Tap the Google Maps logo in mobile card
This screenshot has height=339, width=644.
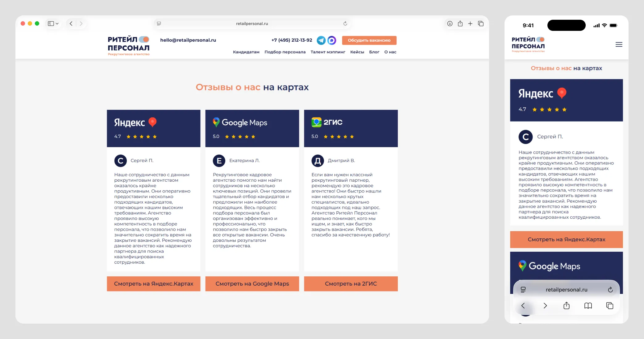[550, 266]
